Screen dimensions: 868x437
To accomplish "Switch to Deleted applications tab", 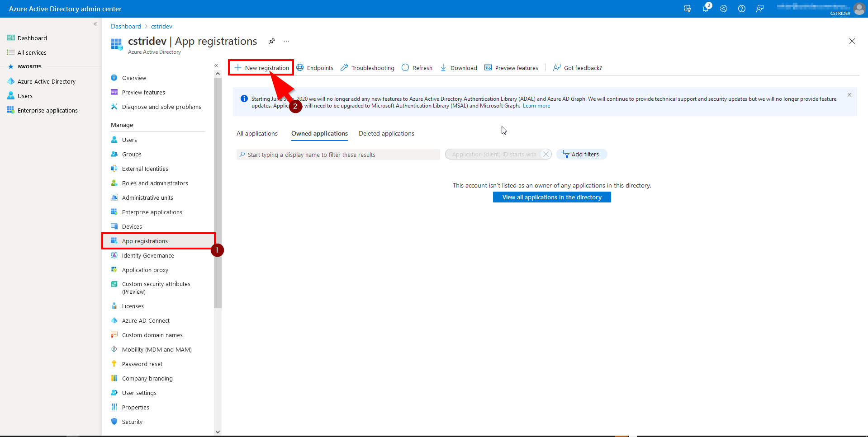I will point(386,133).
